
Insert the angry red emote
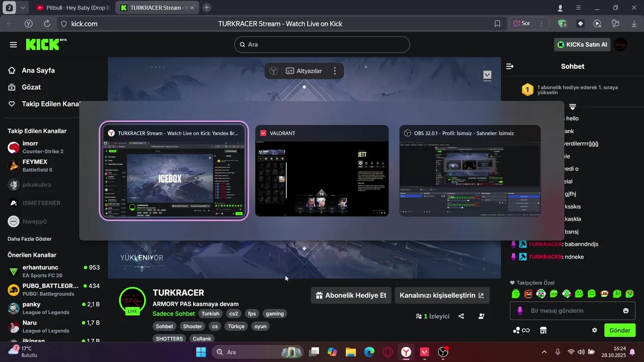coord(528,294)
